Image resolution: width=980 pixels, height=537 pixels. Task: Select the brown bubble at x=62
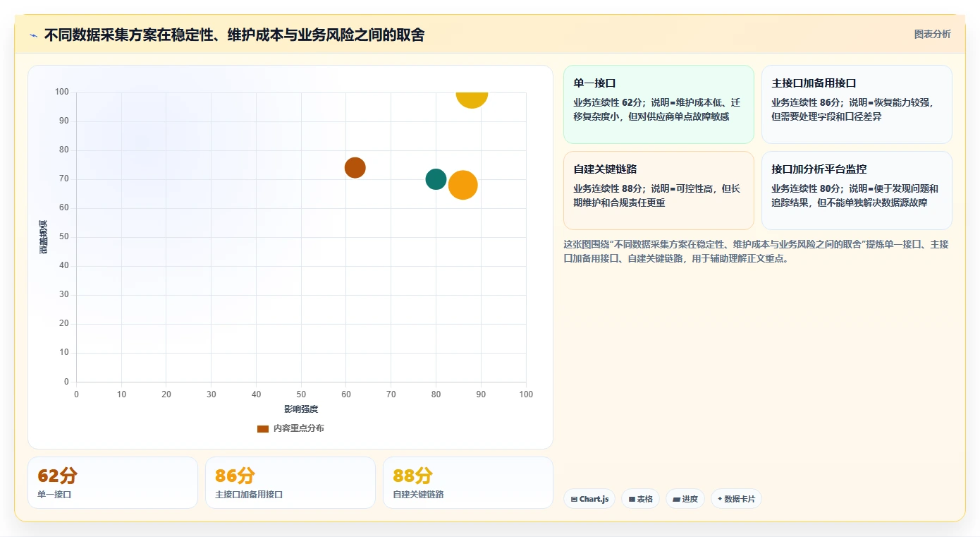tap(355, 168)
